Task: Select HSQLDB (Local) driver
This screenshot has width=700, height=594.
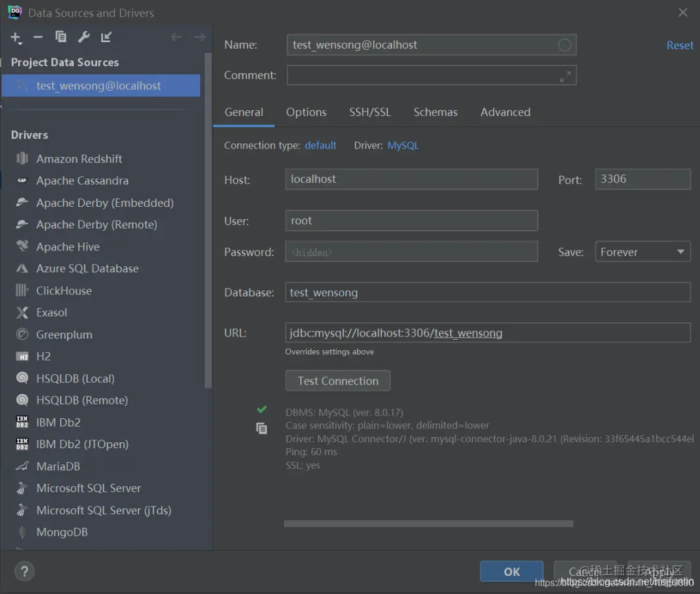Action: coord(75,378)
